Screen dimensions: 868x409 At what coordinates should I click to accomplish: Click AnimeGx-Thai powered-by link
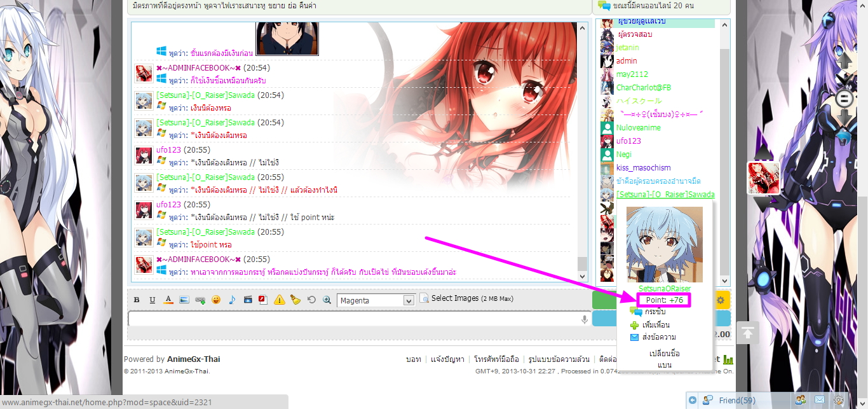coord(194,359)
